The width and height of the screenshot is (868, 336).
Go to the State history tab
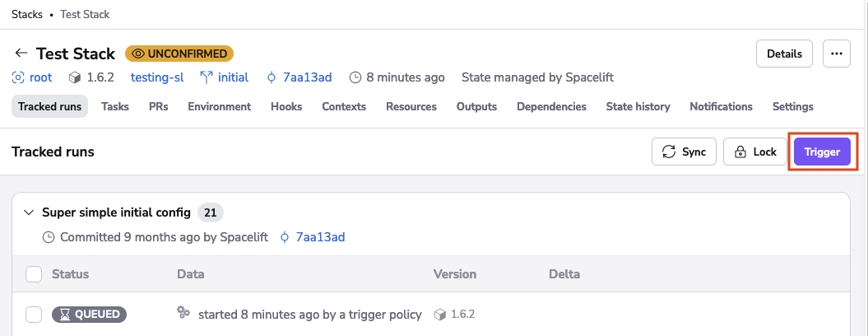tap(638, 106)
